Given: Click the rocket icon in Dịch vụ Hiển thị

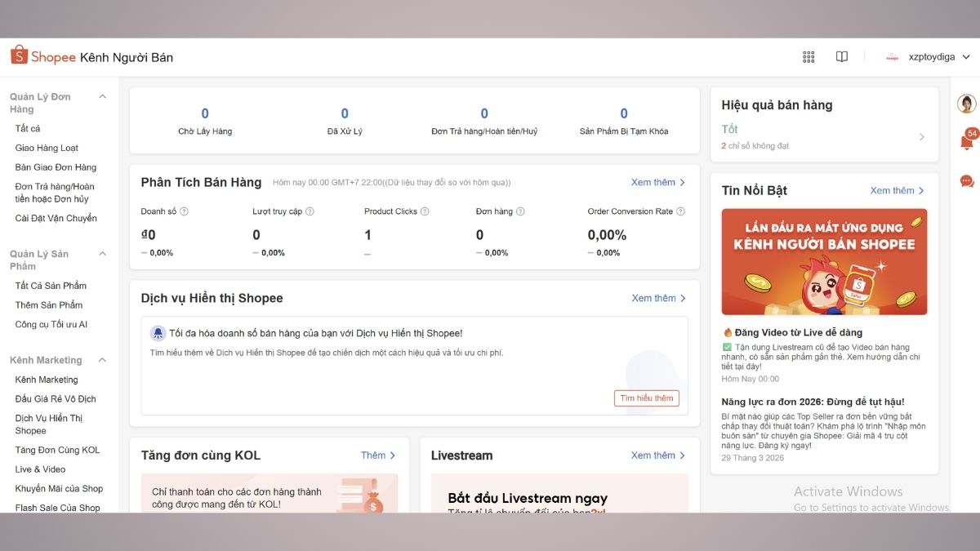Looking at the screenshot, I should (x=158, y=333).
